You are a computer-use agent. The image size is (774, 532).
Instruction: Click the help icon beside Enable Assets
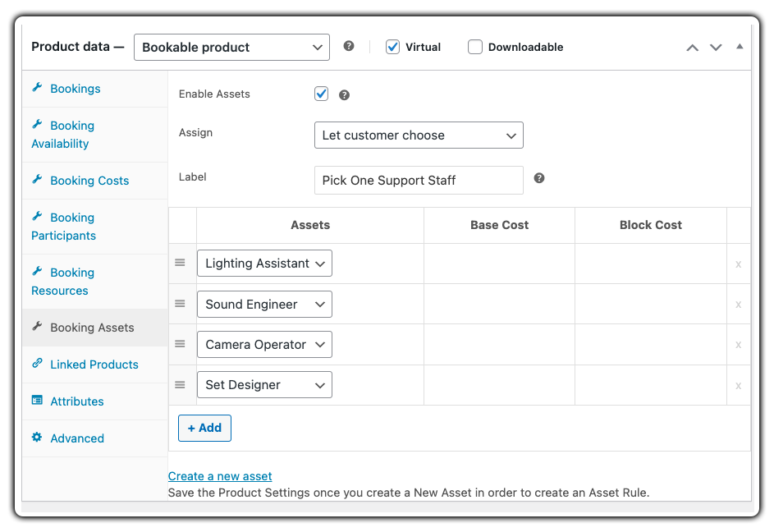pyautogui.click(x=344, y=95)
